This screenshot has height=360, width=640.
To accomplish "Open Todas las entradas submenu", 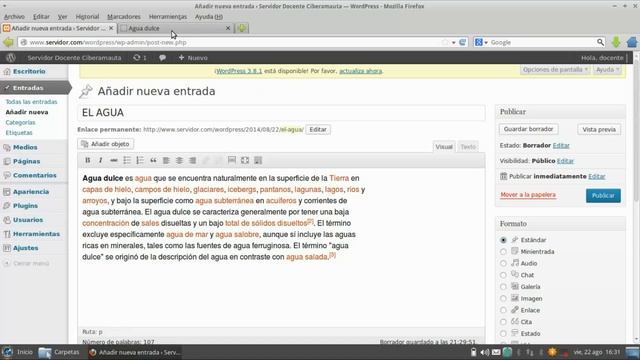I will pos(31,102).
